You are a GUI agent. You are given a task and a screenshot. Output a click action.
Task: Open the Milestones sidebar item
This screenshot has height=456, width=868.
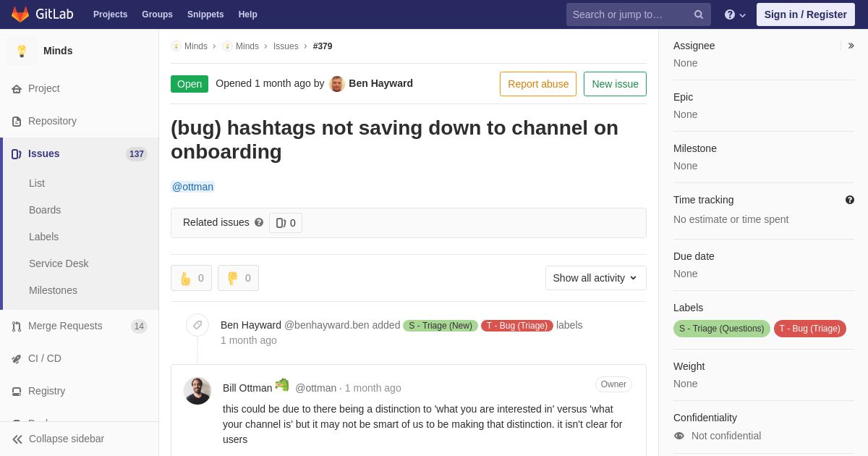point(53,290)
